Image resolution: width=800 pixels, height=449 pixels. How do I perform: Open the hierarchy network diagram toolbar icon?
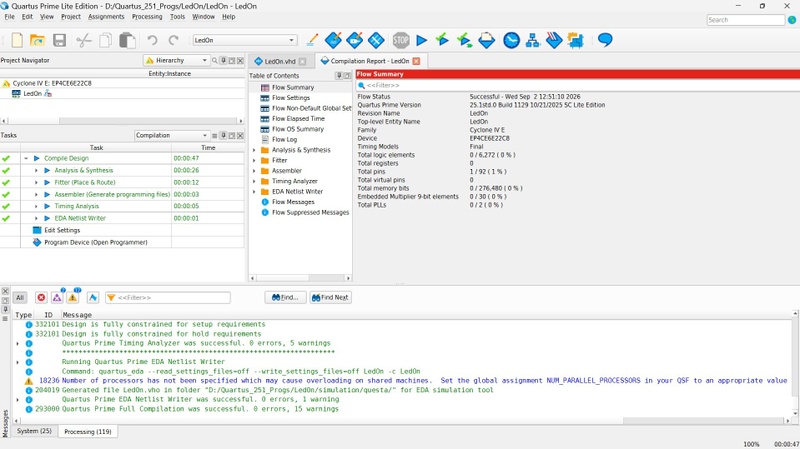click(533, 40)
